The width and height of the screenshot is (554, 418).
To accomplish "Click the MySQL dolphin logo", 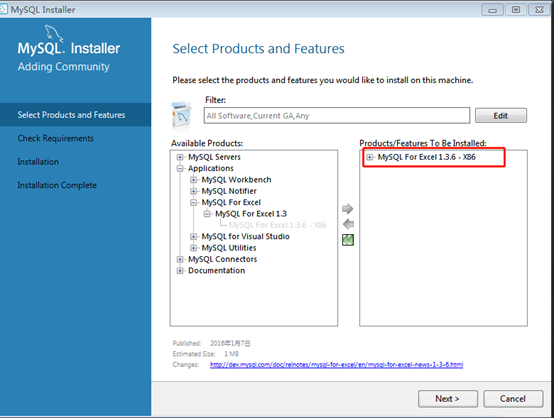I will pos(53,33).
